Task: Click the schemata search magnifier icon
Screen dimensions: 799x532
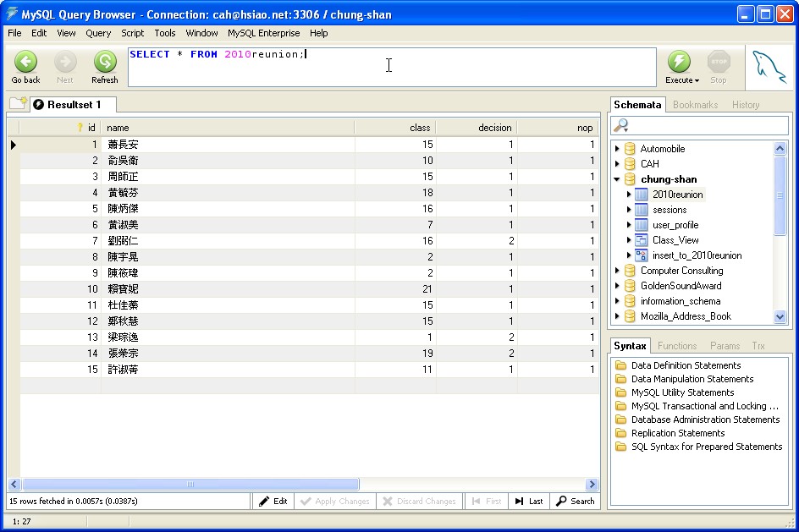Action: point(621,125)
